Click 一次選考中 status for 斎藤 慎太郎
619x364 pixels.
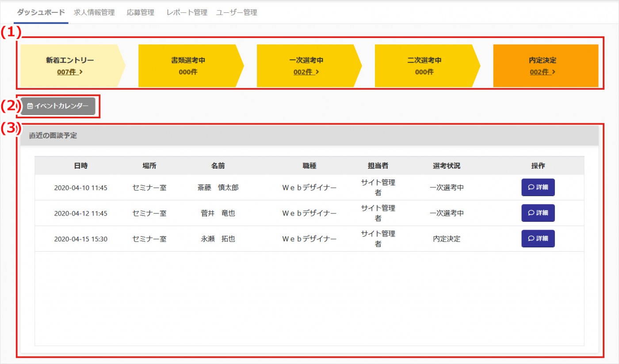pyautogui.click(x=447, y=188)
